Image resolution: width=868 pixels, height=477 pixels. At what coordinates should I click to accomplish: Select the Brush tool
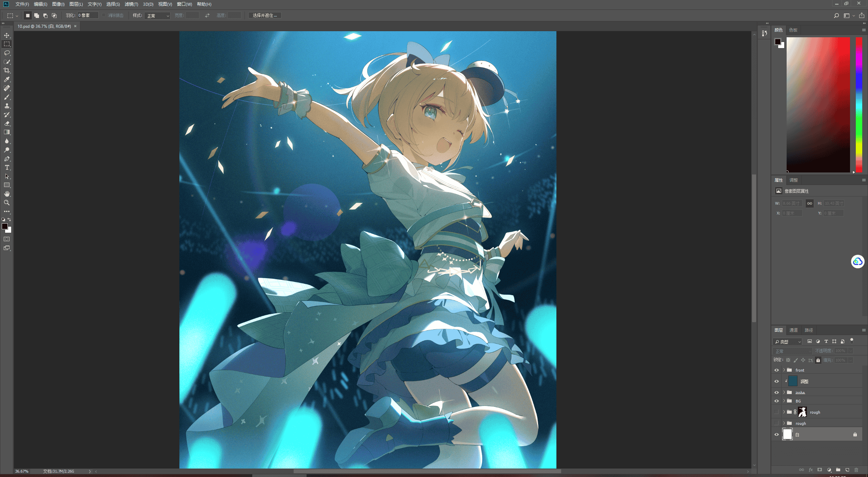7,97
